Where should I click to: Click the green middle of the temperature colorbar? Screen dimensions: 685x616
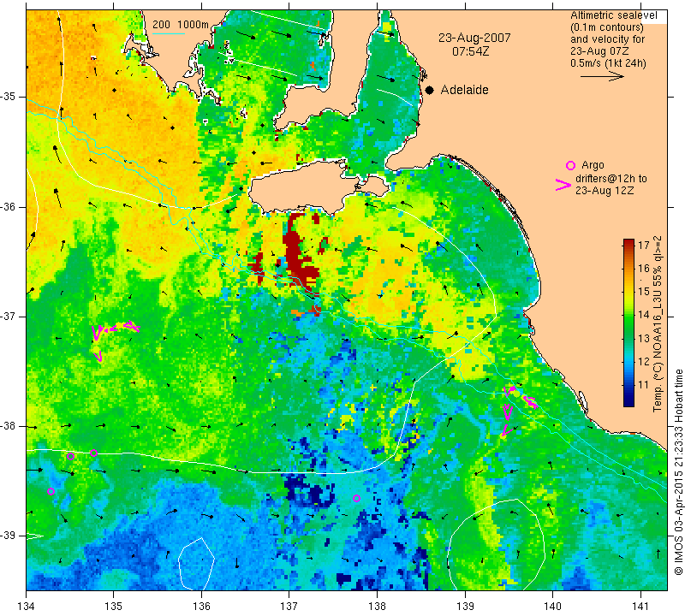point(628,323)
